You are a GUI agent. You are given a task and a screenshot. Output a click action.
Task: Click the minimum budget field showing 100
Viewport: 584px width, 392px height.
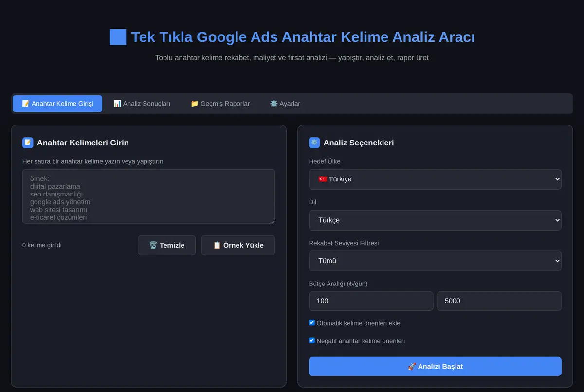[x=371, y=301]
